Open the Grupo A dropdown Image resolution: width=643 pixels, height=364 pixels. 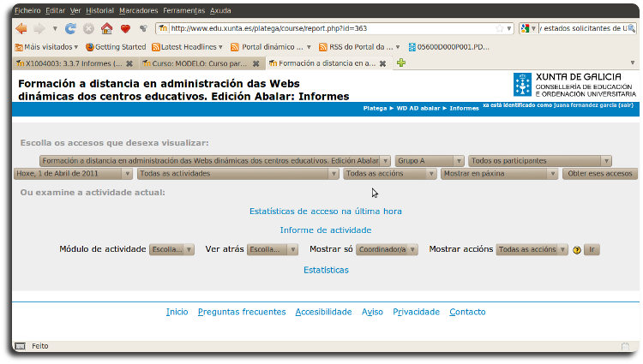[x=429, y=160]
